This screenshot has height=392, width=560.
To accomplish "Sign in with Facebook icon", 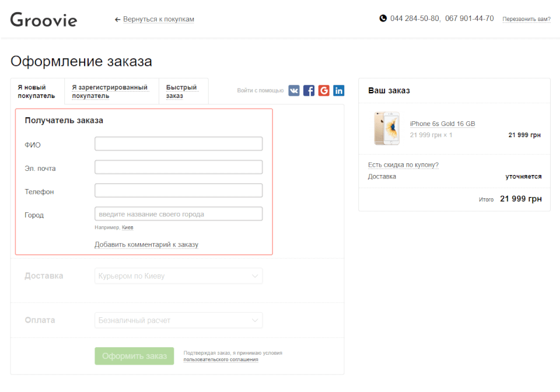I will pos(309,90).
